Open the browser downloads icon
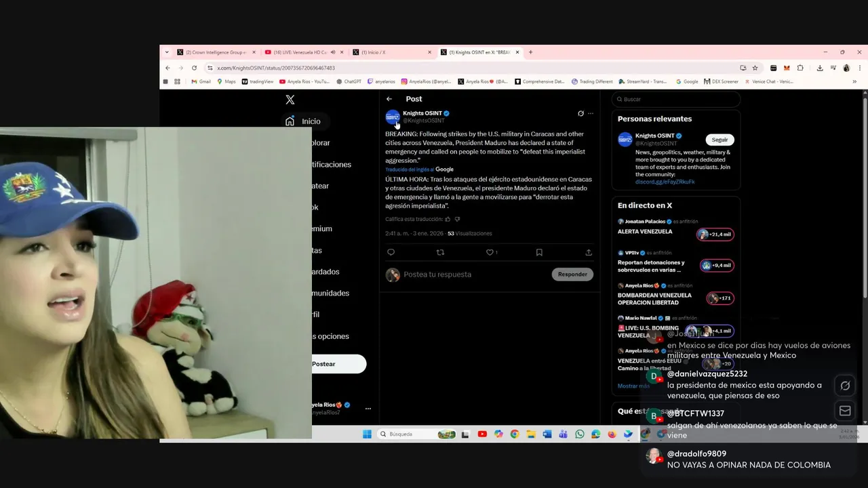This screenshot has width=868, height=488. coord(820,68)
